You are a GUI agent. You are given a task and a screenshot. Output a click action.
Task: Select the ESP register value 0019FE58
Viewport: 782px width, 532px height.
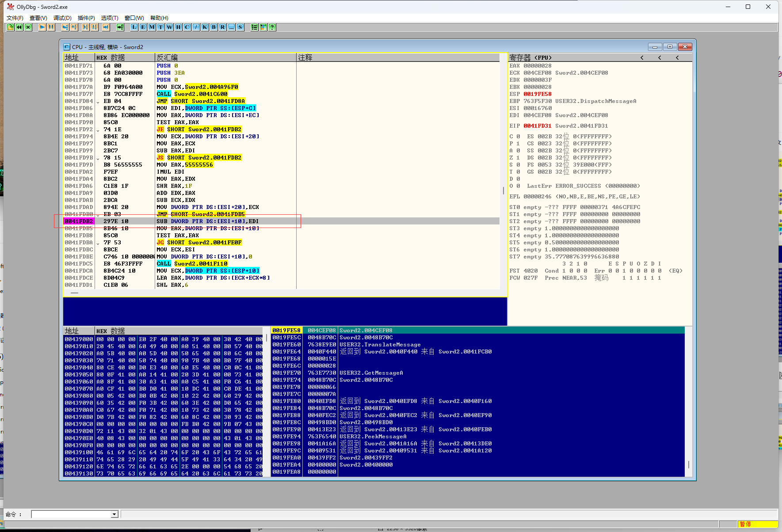[537, 94]
